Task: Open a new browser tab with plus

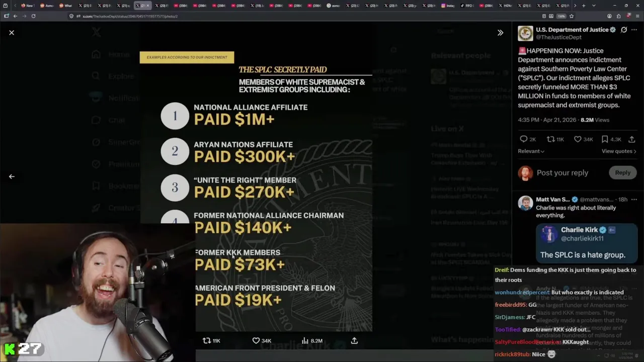Action: click(584, 6)
